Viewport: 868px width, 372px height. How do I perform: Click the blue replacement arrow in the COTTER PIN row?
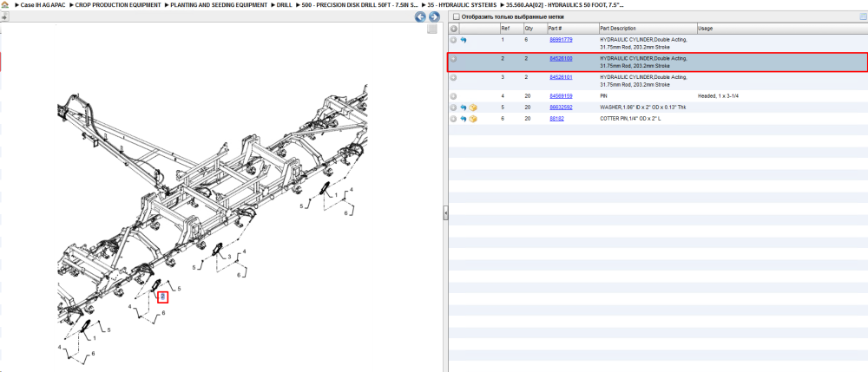pyautogui.click(x=464, y=119)
